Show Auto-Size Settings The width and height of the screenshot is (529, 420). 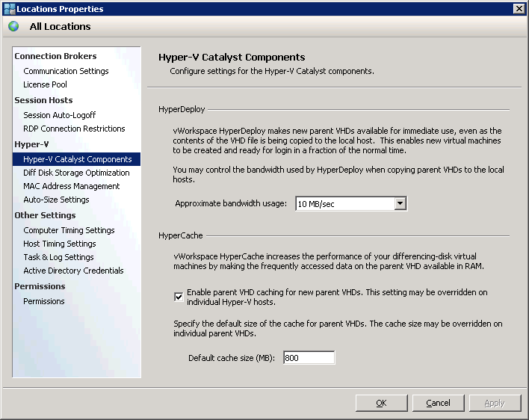(56, 200)
